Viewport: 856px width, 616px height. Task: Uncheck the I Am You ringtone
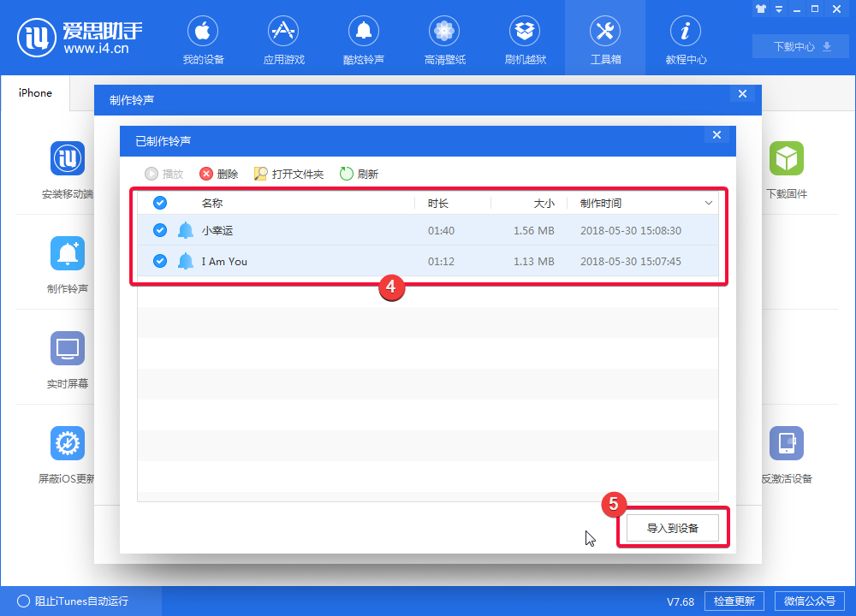(x=160, y=261)
